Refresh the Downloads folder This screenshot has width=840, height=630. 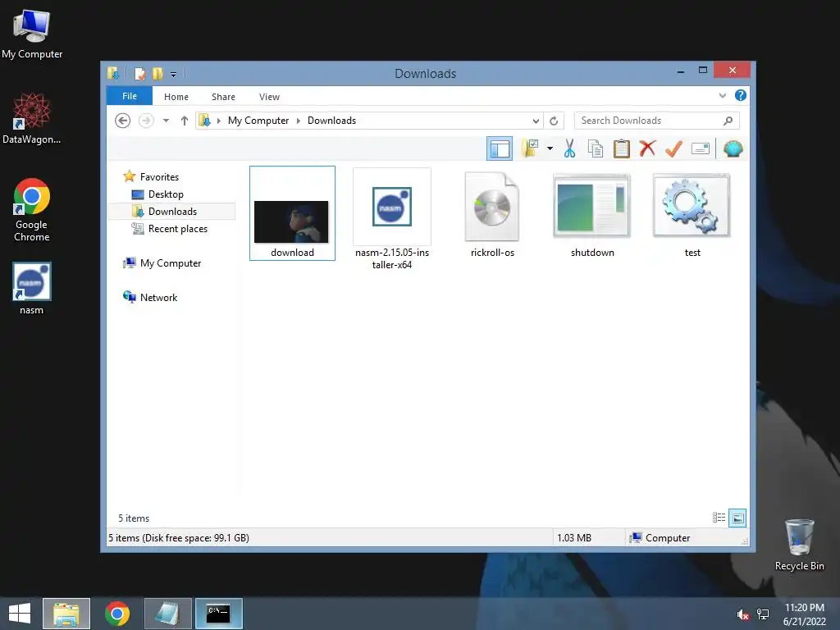554,121
